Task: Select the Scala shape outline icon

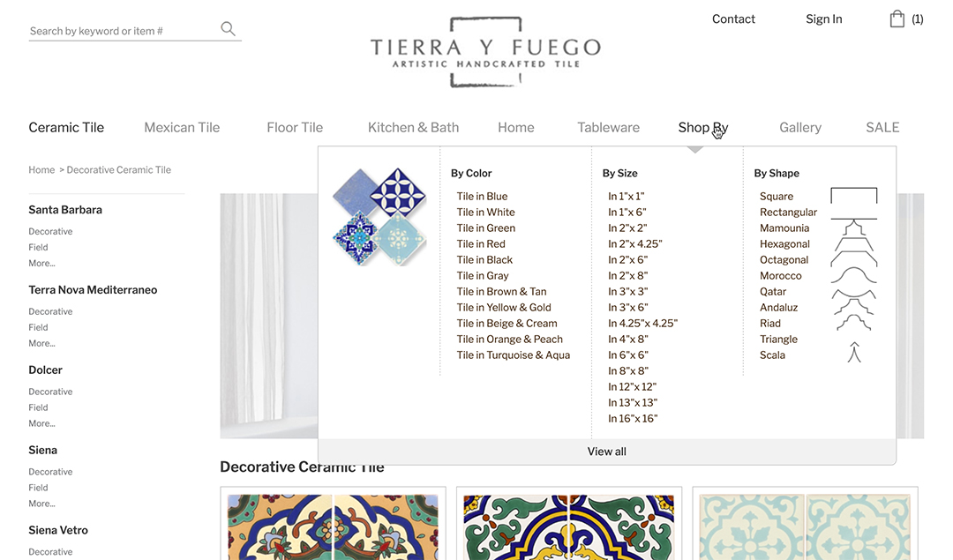Action: (854, 352)
